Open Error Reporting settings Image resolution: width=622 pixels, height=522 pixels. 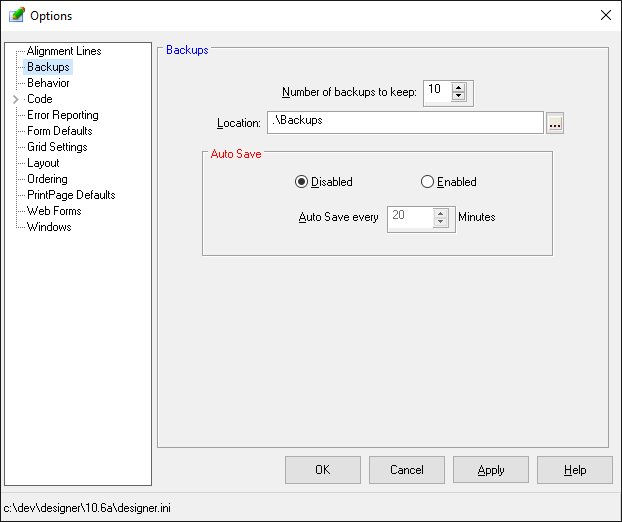(62, 115)
